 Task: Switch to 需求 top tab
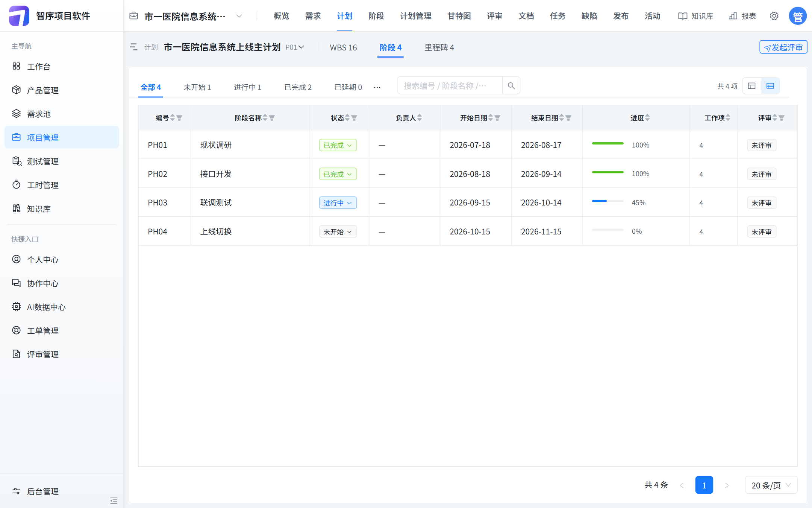(313, 16)
